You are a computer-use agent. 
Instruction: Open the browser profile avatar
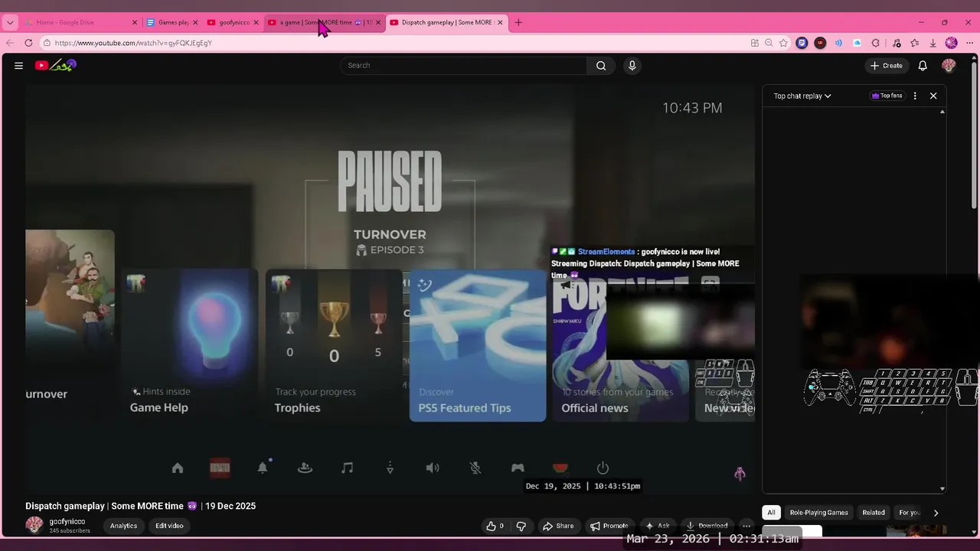952,43
